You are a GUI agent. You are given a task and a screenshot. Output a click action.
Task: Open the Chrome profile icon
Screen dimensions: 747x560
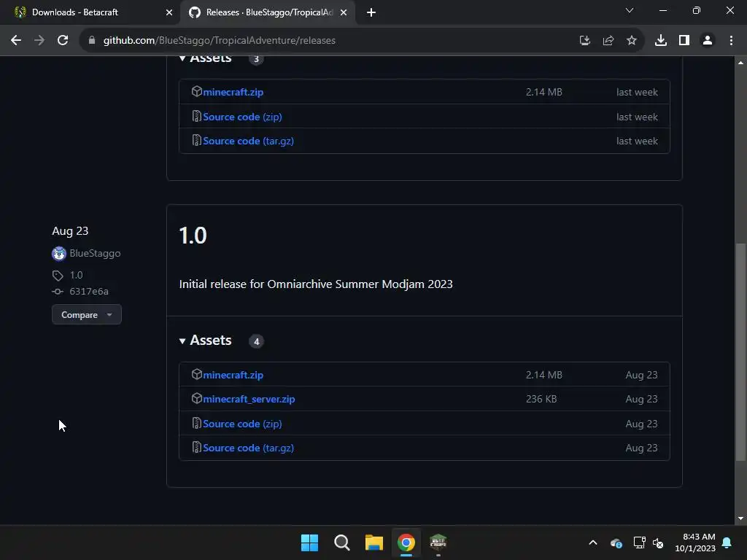pos(707,41)
